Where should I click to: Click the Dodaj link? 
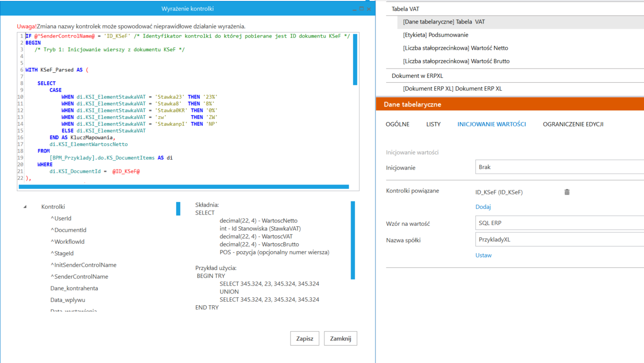(x=483, y=207)
